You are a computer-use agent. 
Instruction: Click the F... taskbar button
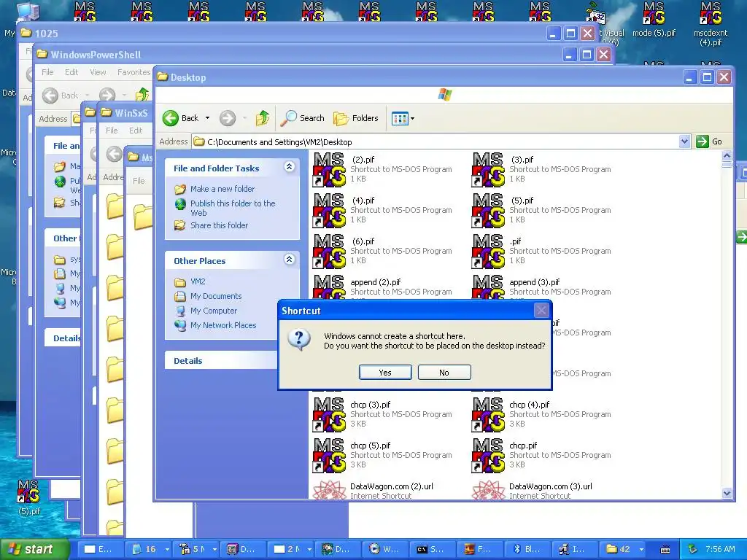coord(479,550)
